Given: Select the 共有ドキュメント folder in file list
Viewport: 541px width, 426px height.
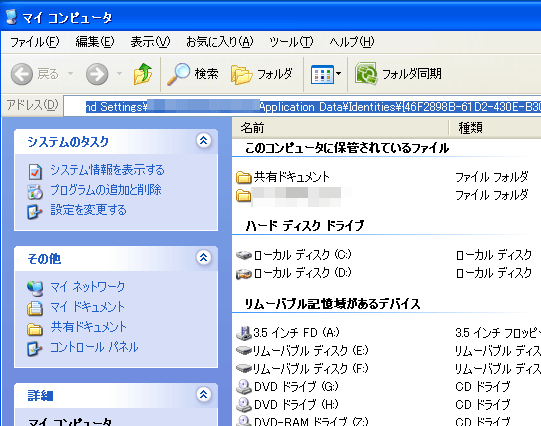Looking at the screenshot, I should 283,177.
